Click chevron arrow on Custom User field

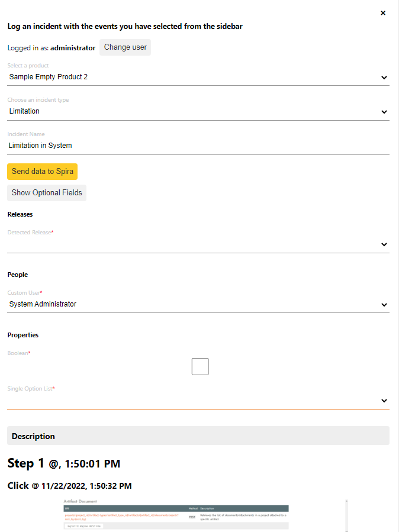(x=384, y=305)
